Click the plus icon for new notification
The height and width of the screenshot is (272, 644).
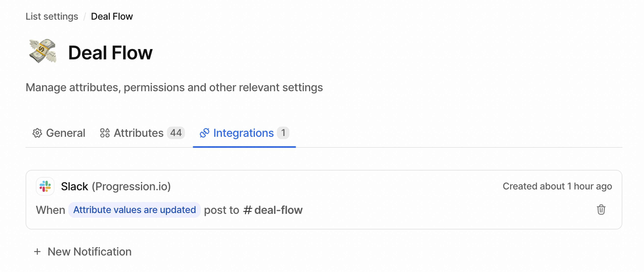tap(37, 252)
